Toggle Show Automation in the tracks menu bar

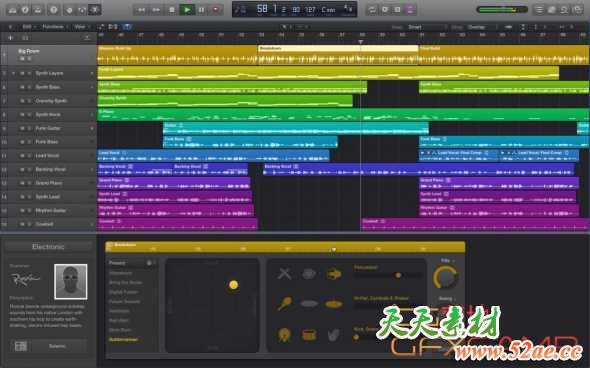pyautogui.click(x=101, y=27)
